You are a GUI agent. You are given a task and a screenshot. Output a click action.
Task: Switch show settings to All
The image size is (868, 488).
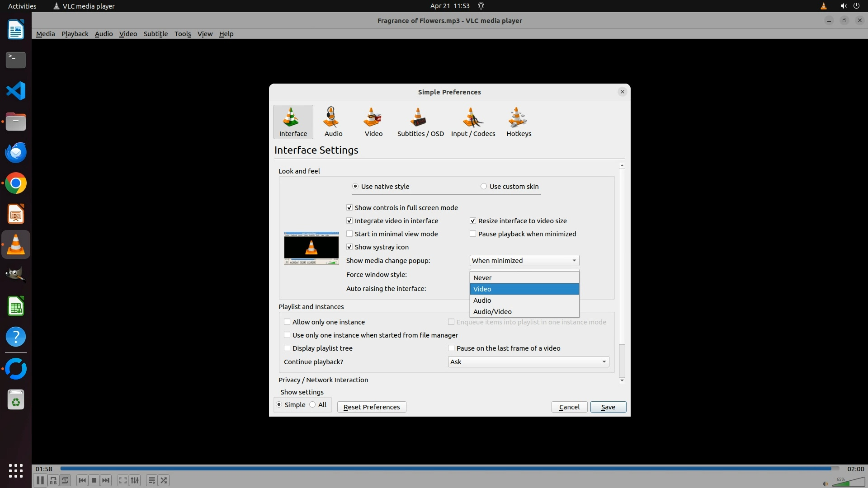pyautogui.click(x=312, y=405)
